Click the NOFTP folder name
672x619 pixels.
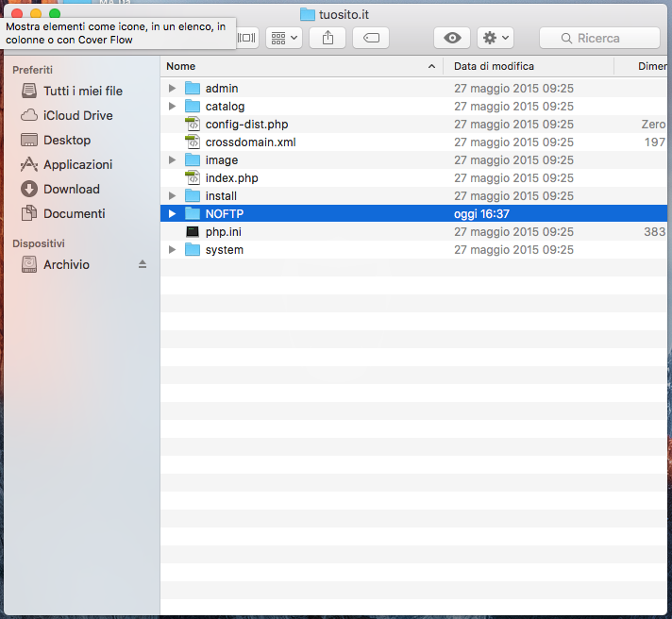[x=225, y=214]
